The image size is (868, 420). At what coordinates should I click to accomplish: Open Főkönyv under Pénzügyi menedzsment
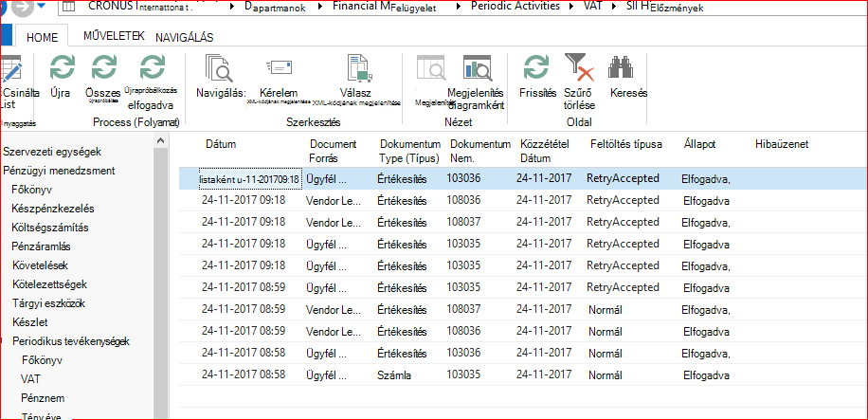[x=31, y=190]
